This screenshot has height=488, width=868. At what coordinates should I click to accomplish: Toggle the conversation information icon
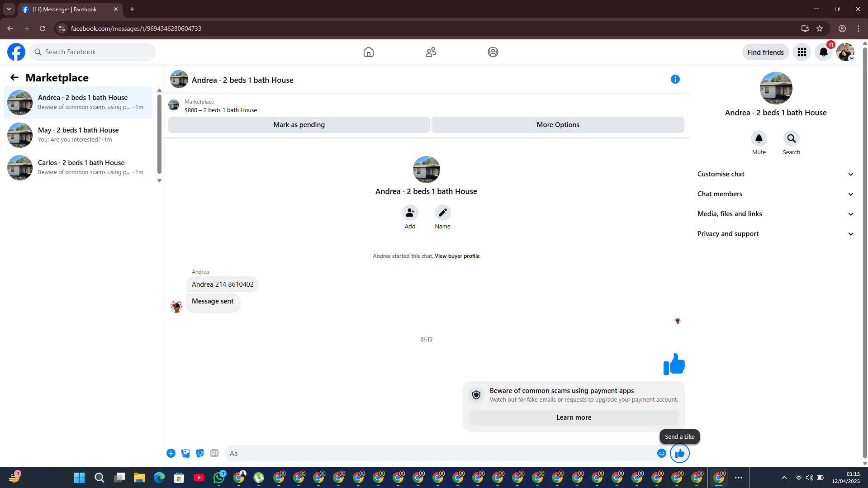coord(675,79)
